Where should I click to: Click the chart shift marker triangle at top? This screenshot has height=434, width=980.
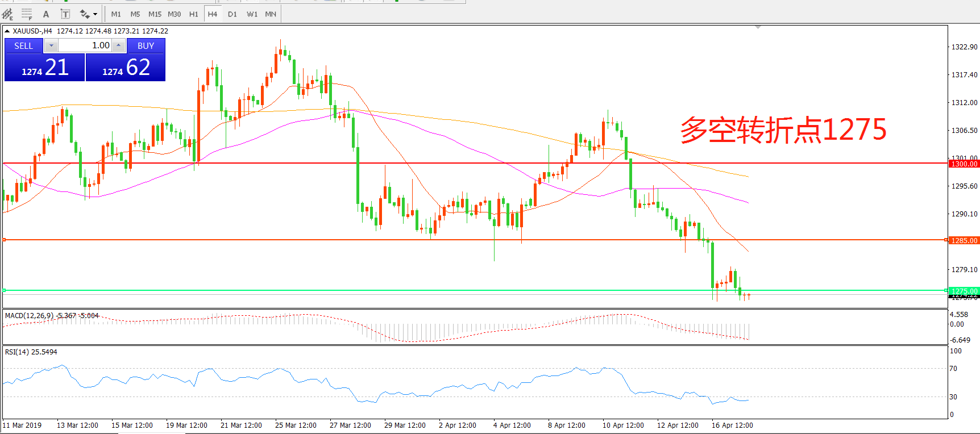pos(758,27)
